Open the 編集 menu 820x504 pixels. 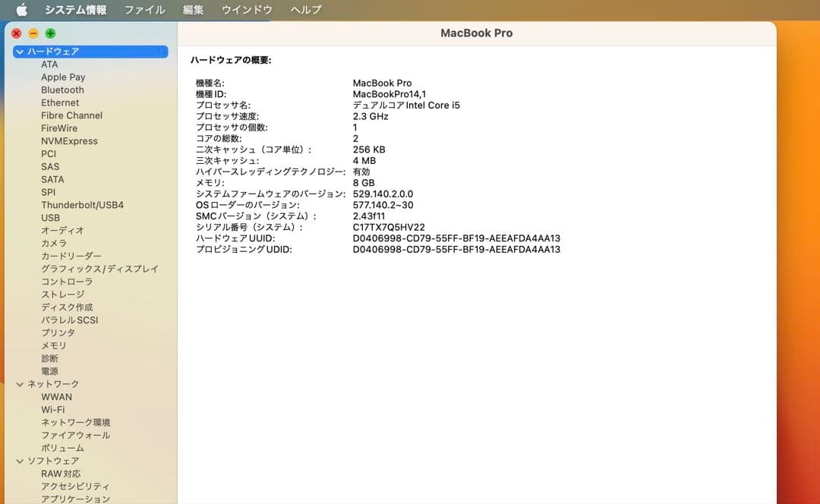tap(194, 10)
